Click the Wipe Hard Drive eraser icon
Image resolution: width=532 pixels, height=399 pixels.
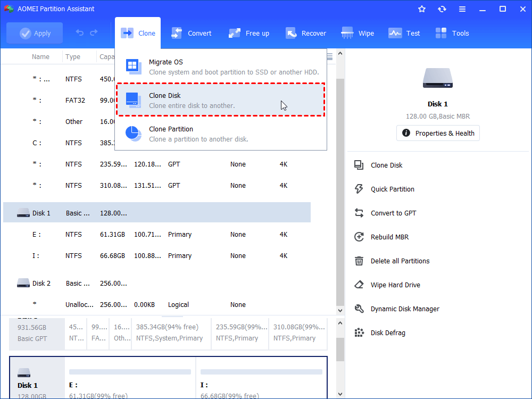[359, 285]
